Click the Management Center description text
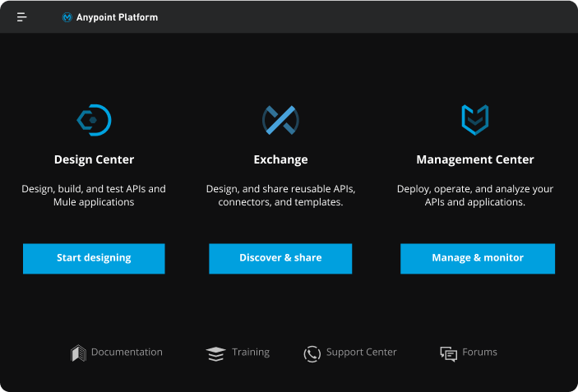The width and height of the screenshot is (578, 392). 475,196
